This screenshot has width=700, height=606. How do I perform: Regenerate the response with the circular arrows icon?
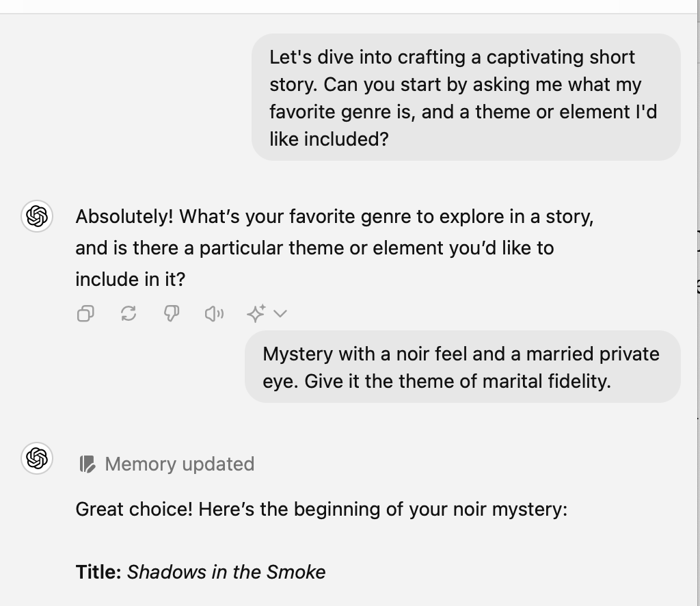[129, 313]
